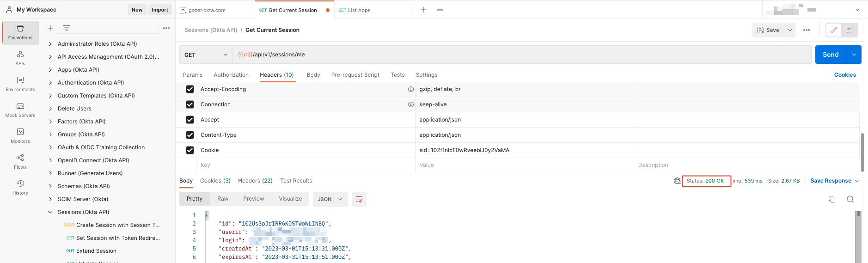Open request more-actions ellipsis next to Save
The height and width of the screenshot is (263, 868).
[807, 30]
